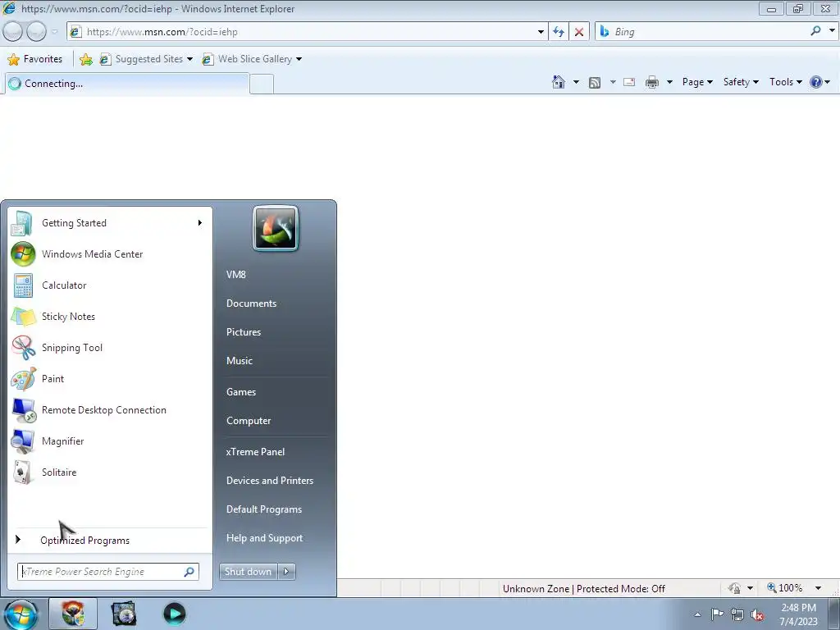The height and width of the screenshot is (630, 840).
Task: Open Help and Support
Action: pyautogui.click(x=264, y=538)
